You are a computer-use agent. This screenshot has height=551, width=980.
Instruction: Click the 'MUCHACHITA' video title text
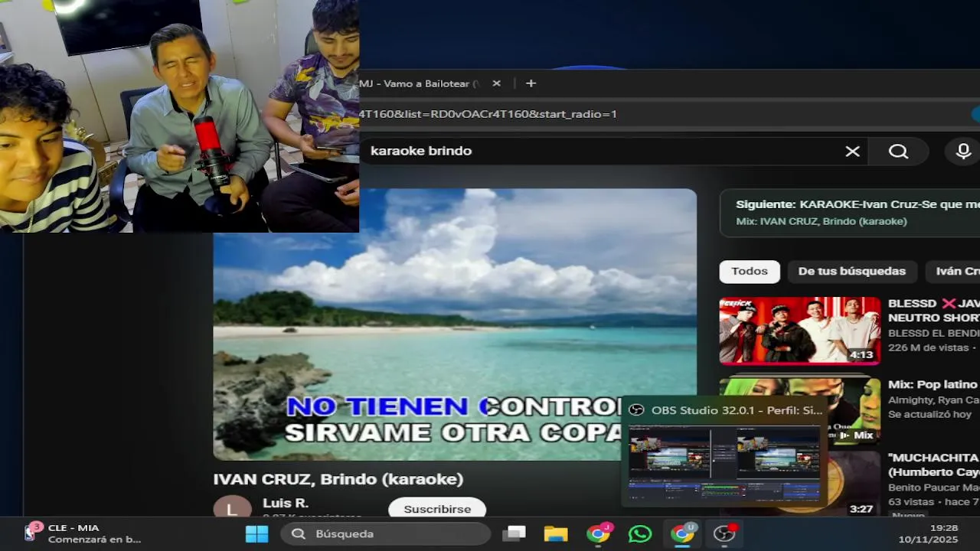[x=933, y=465]
